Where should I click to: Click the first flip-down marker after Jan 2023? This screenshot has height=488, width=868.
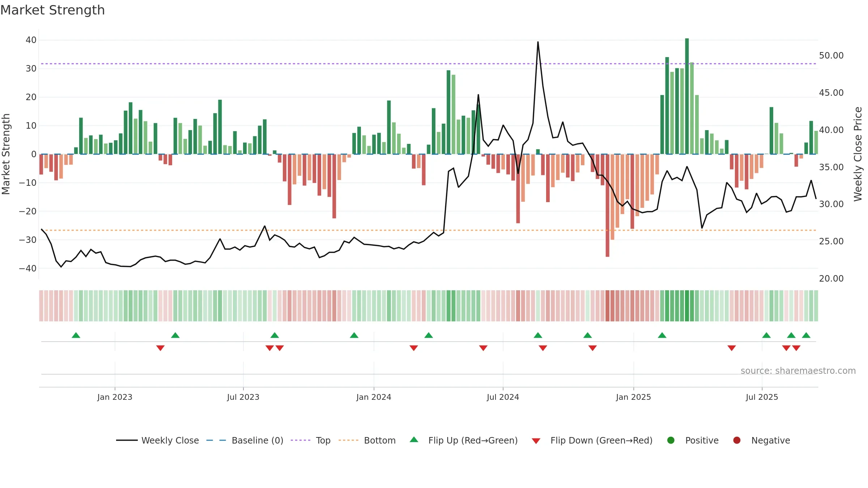[161, 348]
